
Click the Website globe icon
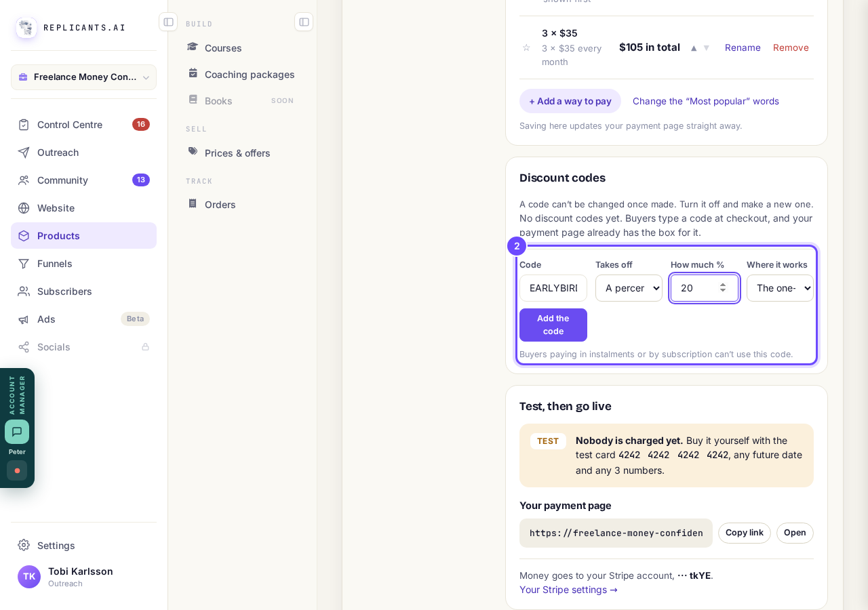click(x=24, y=208)
